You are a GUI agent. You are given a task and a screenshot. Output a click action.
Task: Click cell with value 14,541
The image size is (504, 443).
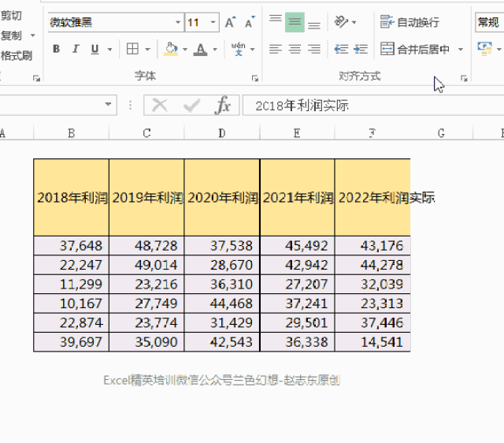[372, 342]
